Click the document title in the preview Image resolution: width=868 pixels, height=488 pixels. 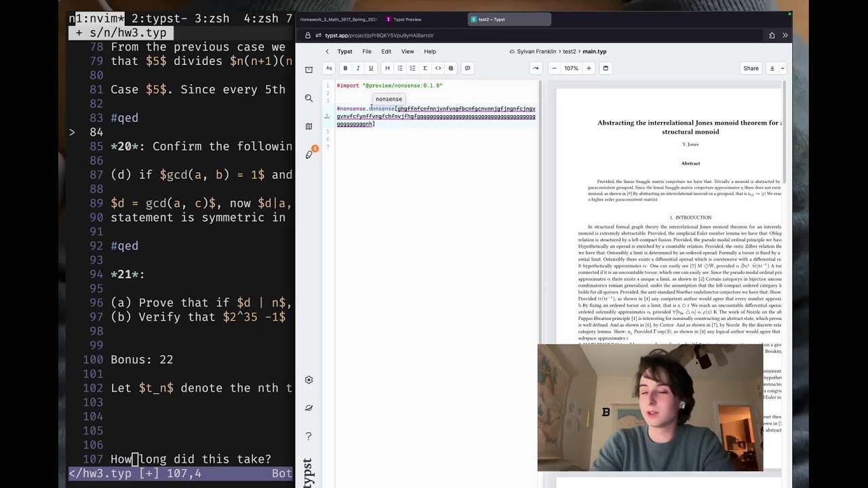pyautogui.click(x=690, y=127)
